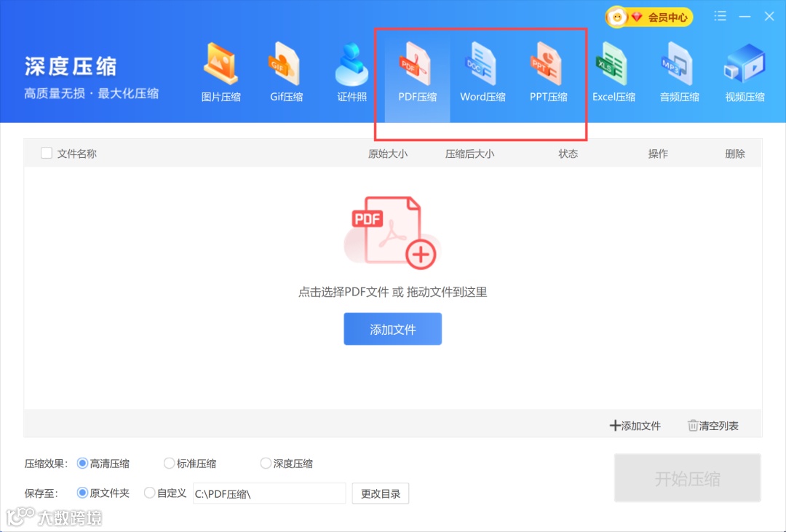Choose 自定义 save location
This screenshot has width=786, height=532.
point(165,493)
